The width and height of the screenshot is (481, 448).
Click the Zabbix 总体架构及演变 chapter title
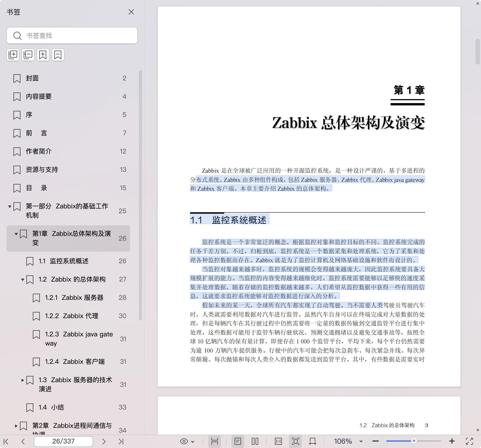pyautogui.click(x=348, y=123)
